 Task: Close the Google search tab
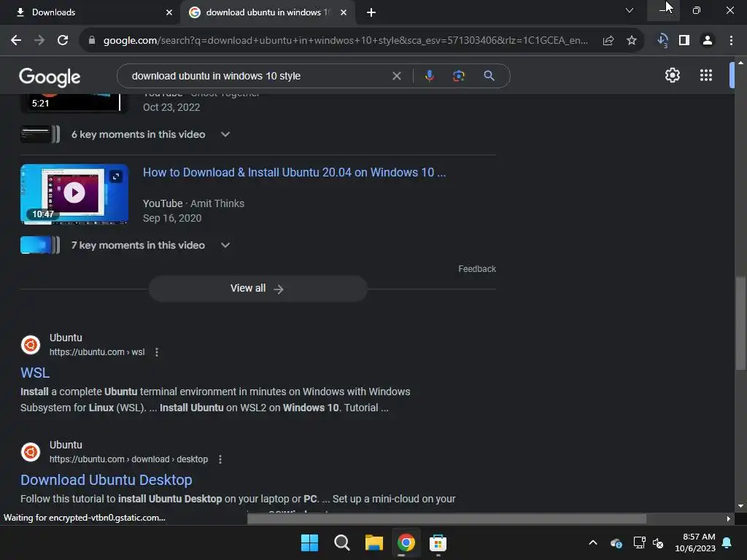(344, 12)
